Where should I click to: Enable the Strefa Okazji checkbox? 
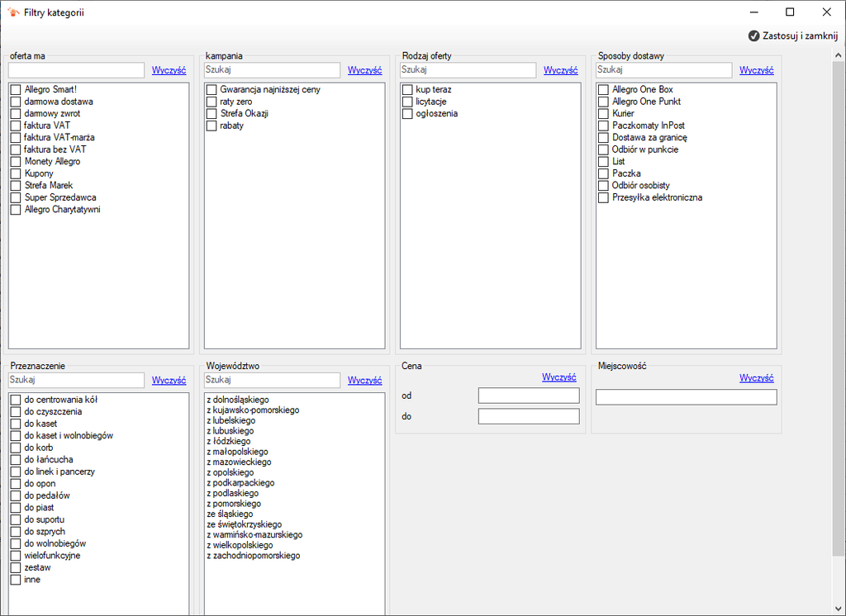click(x=211, y=114)
